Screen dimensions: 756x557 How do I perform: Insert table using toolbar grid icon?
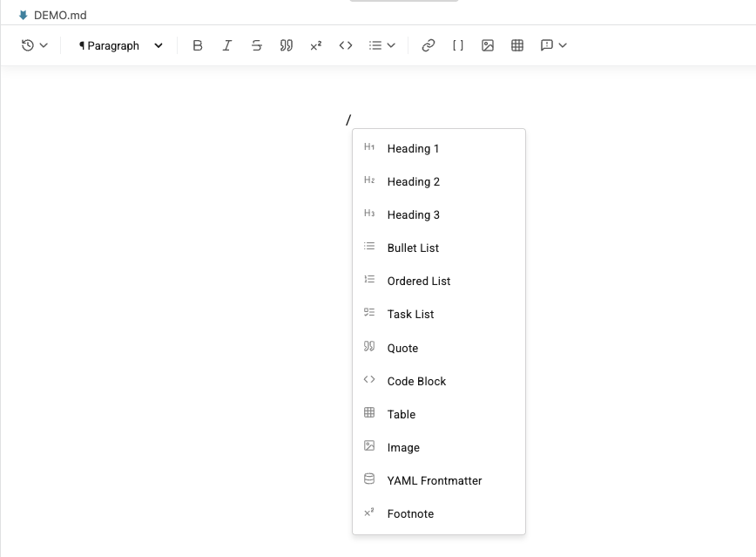click(x=517, y=45)
